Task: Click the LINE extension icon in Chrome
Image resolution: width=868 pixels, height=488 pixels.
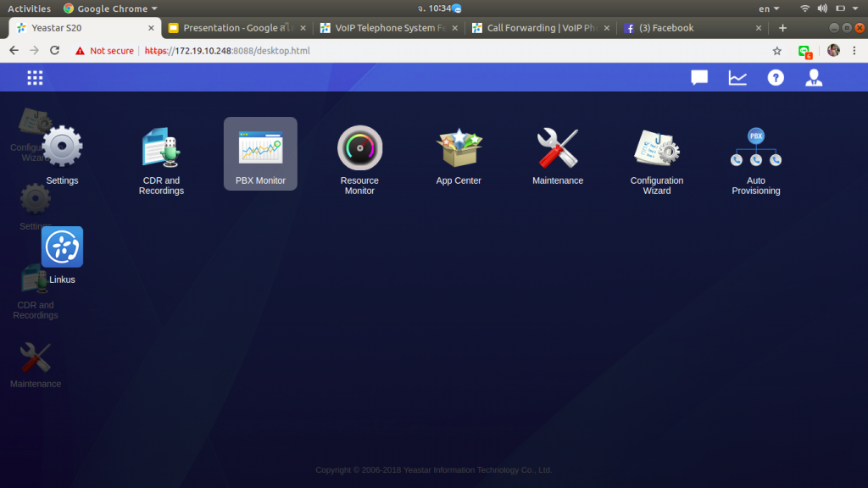Action: 804,52
